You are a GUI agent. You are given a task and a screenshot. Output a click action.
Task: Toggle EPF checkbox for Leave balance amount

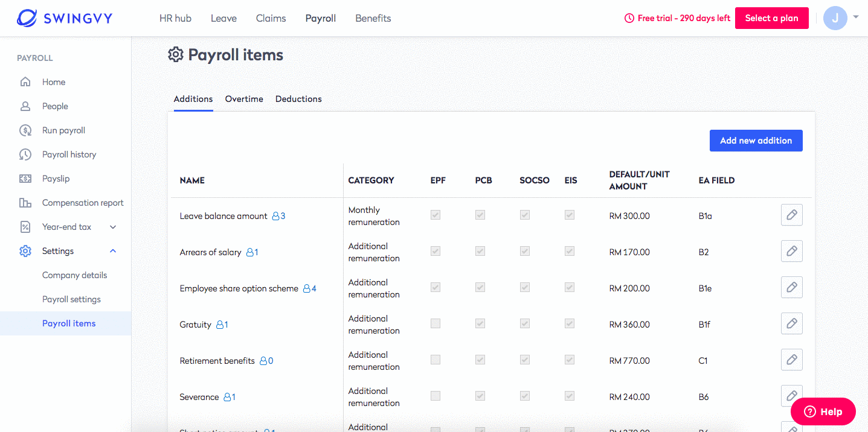coord(436,215)
